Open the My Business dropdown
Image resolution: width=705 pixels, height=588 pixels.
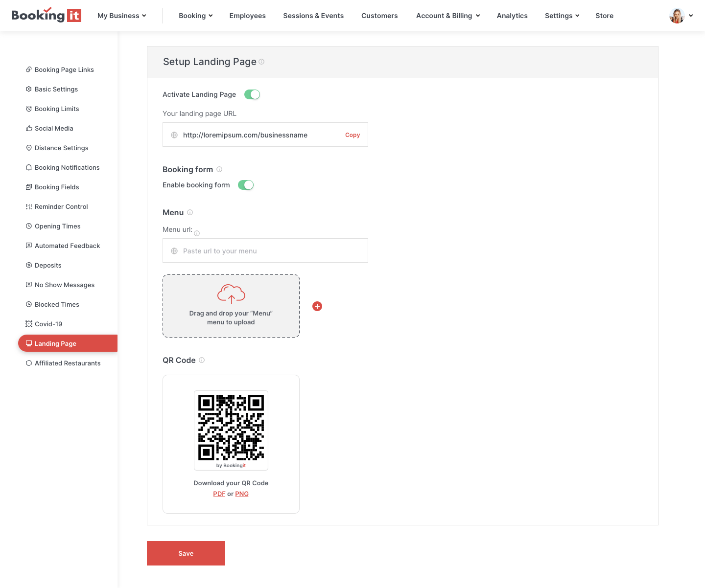[x=122, y=16]
